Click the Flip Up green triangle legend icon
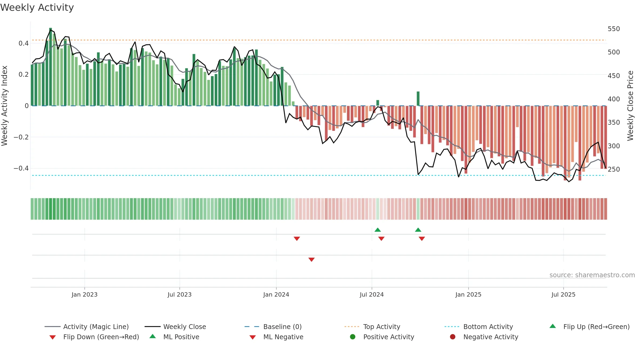The width and height of the screenshot is (644, 362). pyautogui.click(x=553, y=326)
